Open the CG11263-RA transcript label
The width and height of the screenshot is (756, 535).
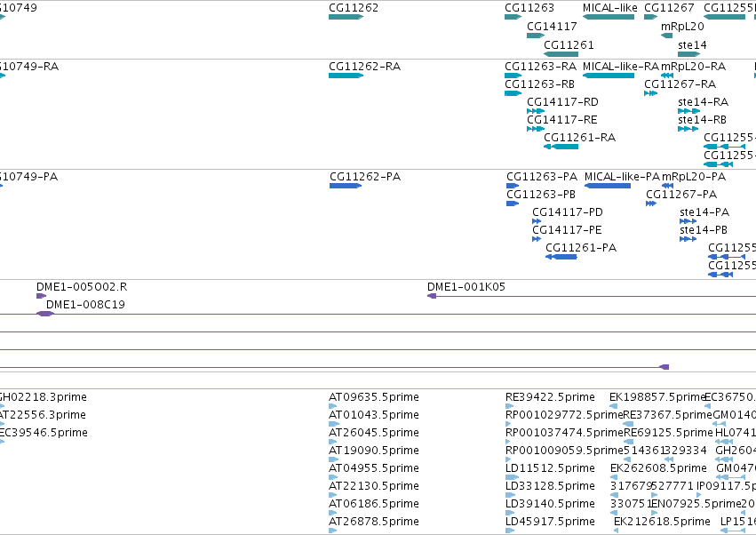(x=540, y=66)
